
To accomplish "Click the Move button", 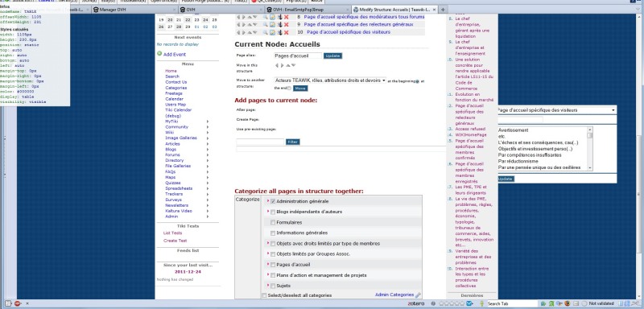I will tap(300, 89).
